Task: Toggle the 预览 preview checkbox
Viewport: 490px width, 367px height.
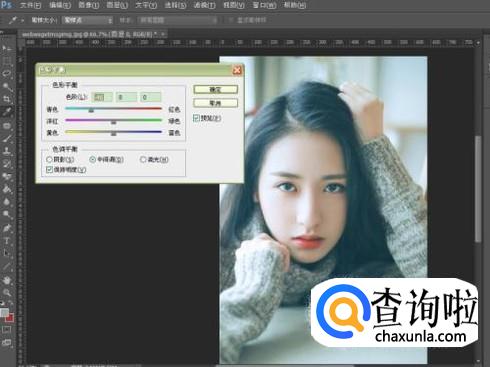Action: (x=196, y=118)
